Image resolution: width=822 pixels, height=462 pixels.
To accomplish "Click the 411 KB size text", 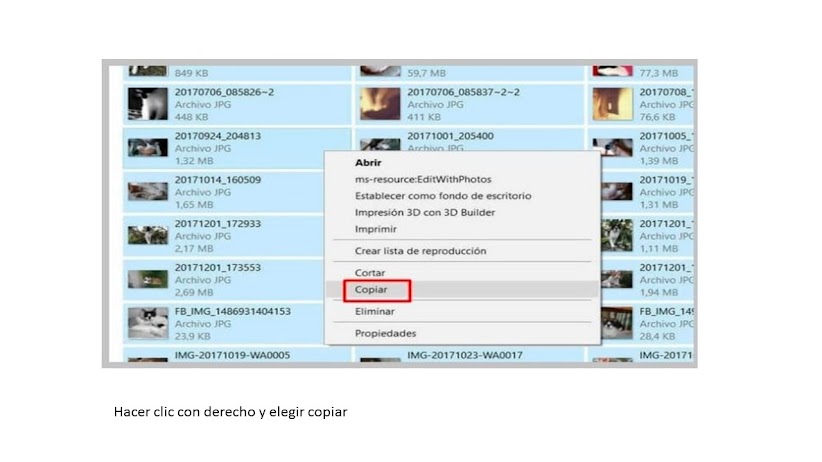I will [x=424, y=117].
